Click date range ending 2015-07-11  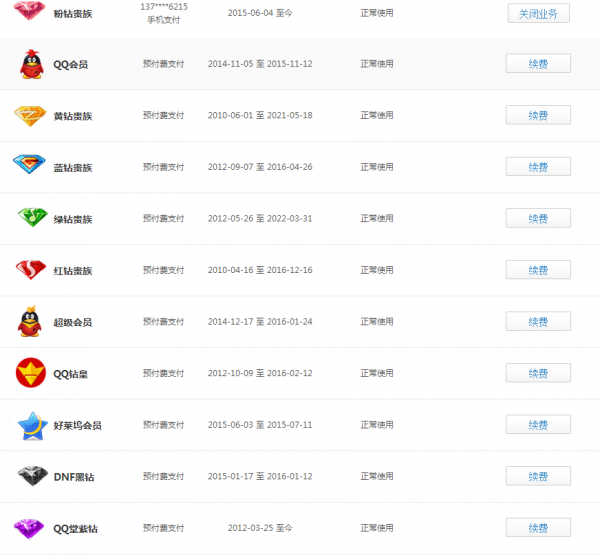point(260,425)
